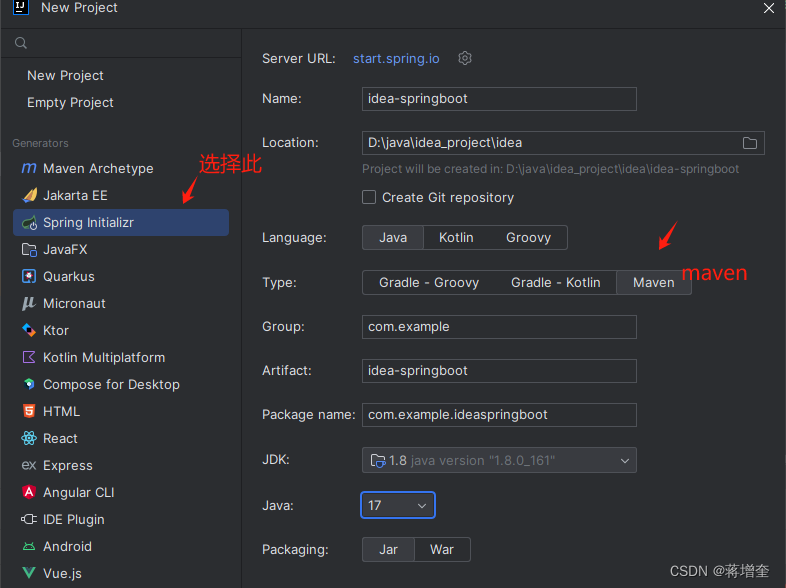The image size is (786, 588).
Task: Click the Compose for Desktop icon
Action: [x=29, y=384]
